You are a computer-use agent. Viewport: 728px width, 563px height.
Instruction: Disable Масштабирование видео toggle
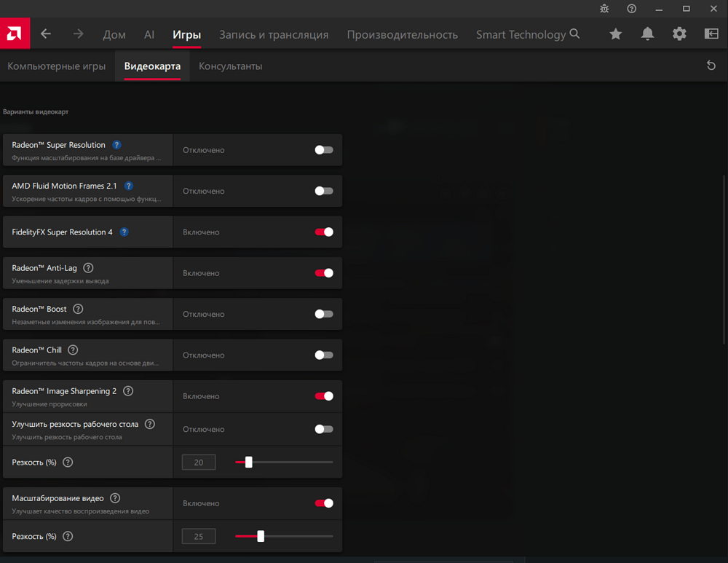324,503
